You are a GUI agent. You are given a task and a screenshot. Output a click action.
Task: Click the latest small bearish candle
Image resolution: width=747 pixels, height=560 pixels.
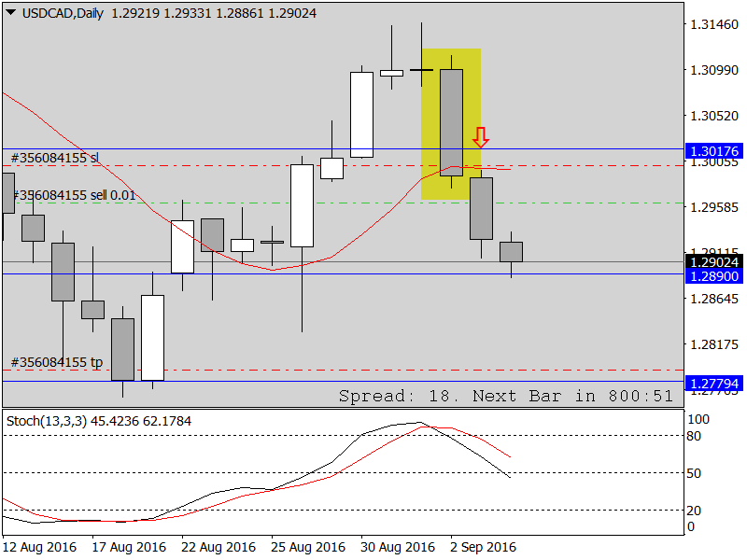(511, 252)
